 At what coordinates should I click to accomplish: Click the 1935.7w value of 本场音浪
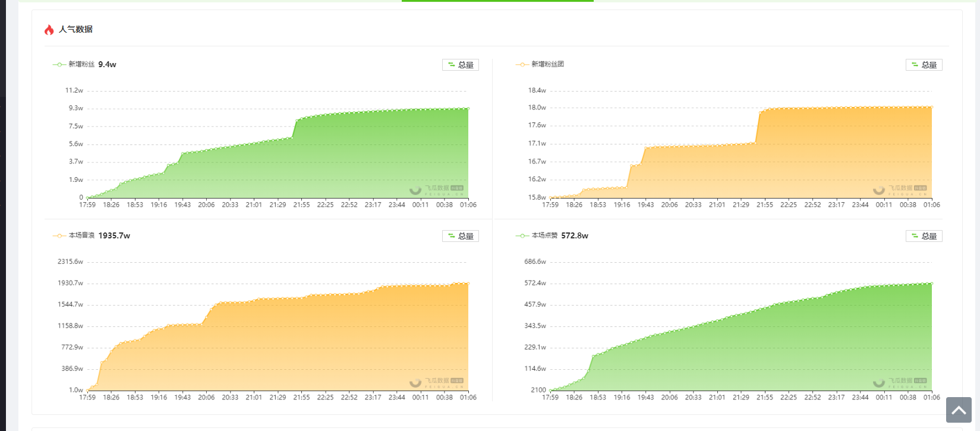click(114, 235)
